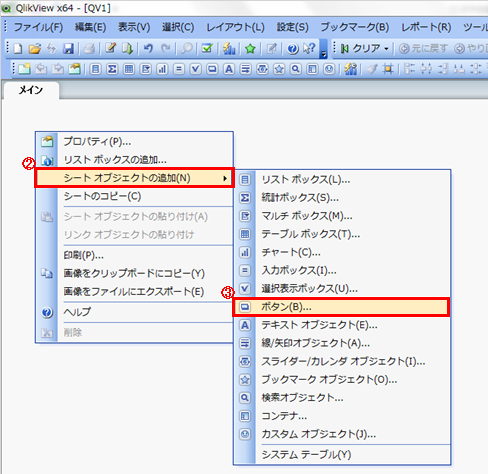Click the Undo arrow icon
488x474 pixels.
pyautogui.click(x=148, y=49)
